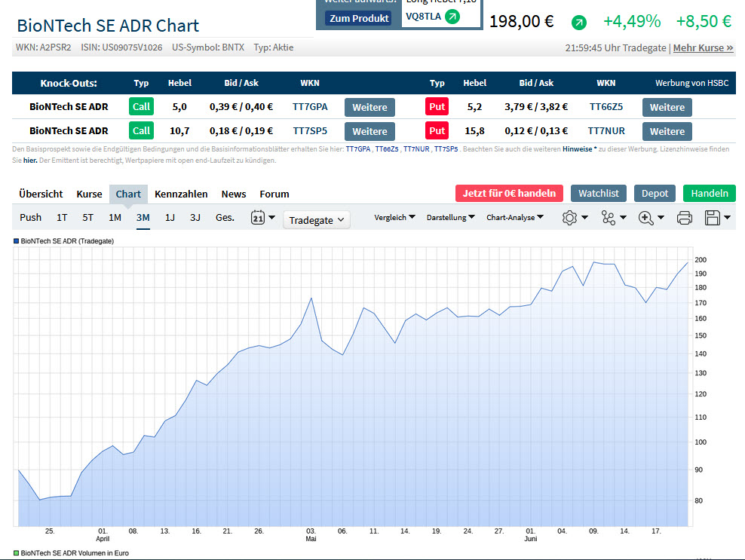The height and width of the screenshot is (560, 745).
Task: Click green up arrow beside 198,00 € price
Action: pos(578,23)
